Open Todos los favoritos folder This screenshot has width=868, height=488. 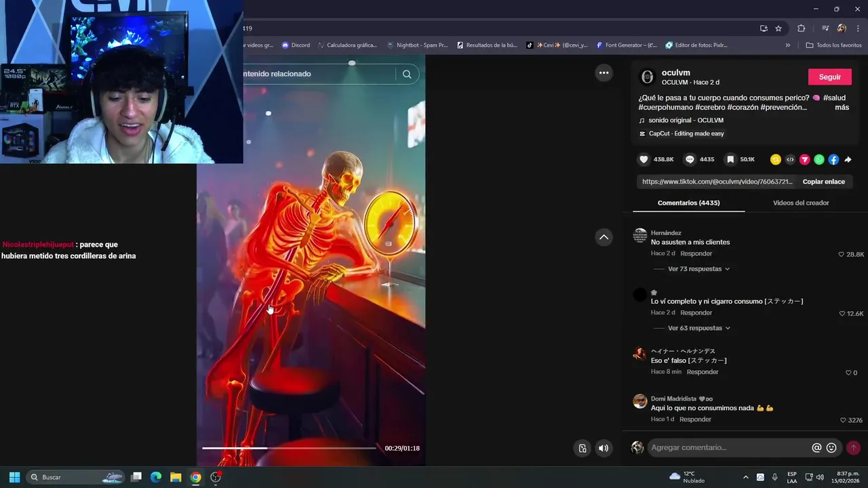click(x=833, y=45)
